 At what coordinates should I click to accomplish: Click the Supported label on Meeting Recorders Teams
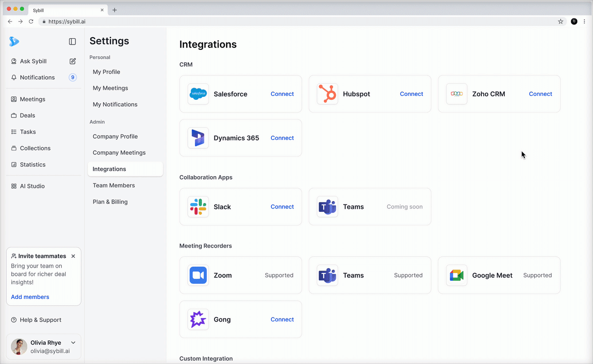click(408, 275)
